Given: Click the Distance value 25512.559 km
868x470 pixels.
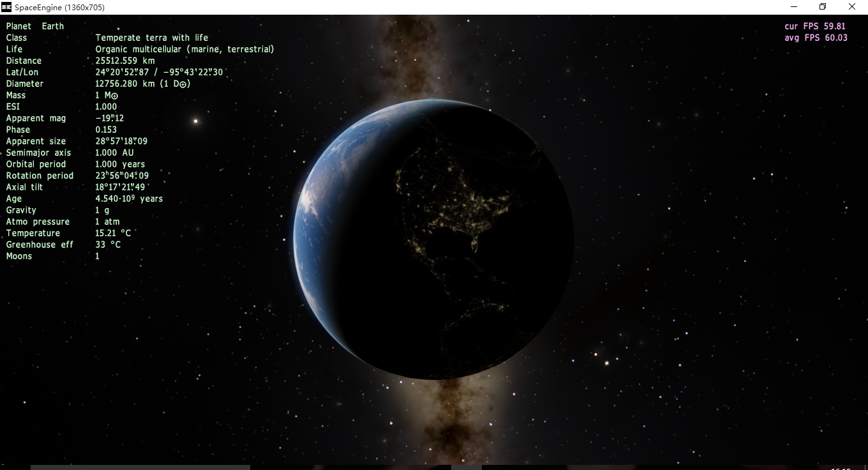Looking at the screenshot, I should point(125,61).
